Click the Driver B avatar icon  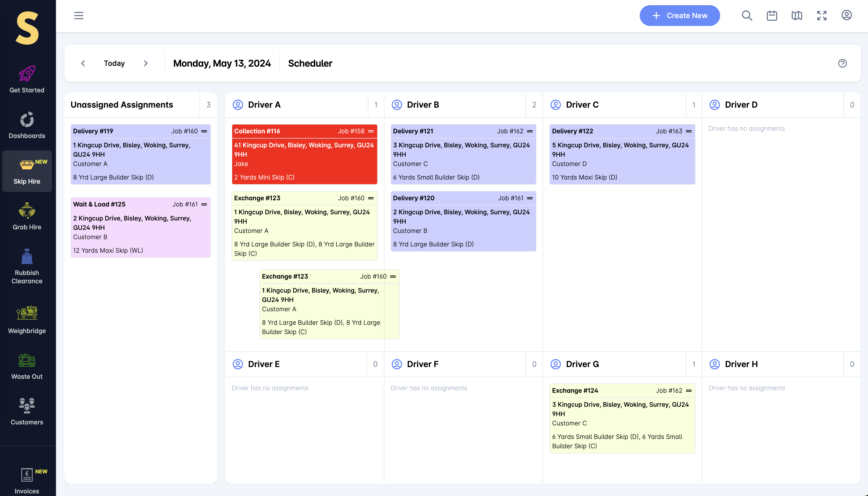point(397,105)
